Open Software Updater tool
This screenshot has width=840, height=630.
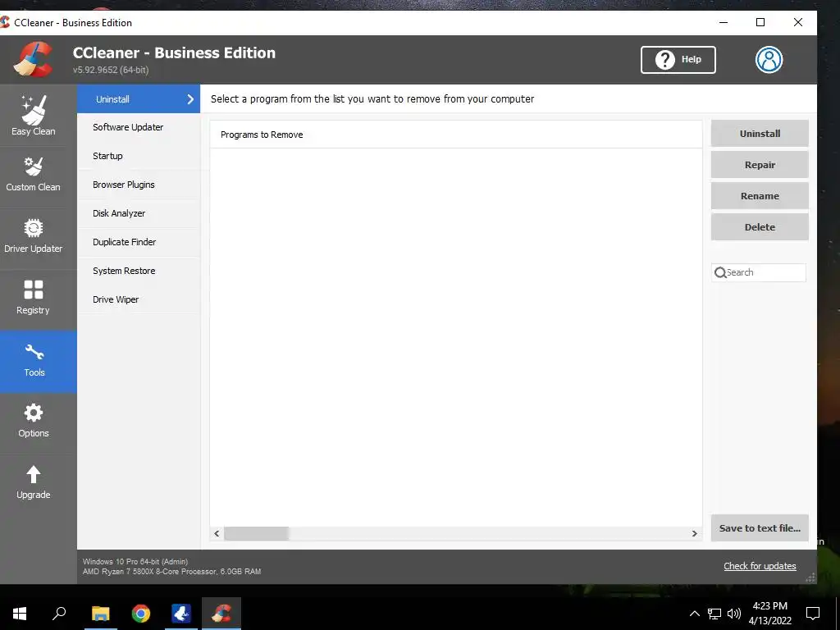tap(128, 127)
